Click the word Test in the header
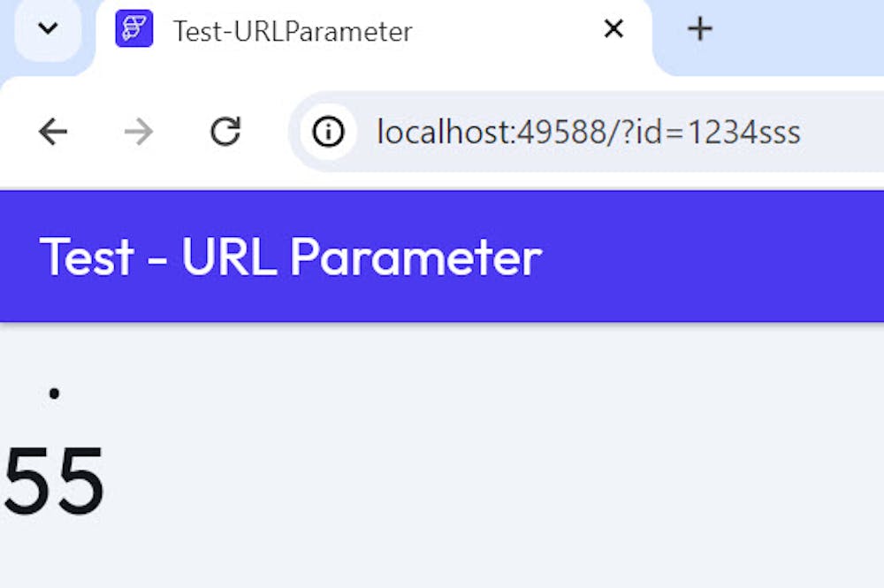 click(87, 257)
